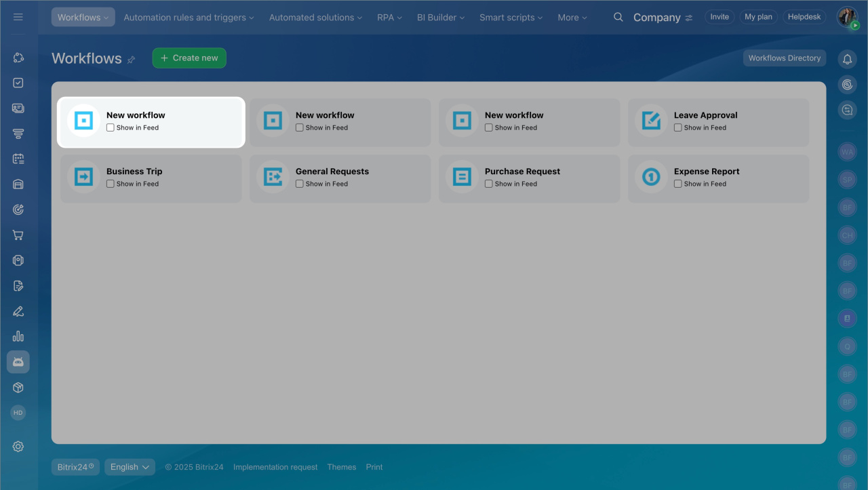Click the Business Trip workflow icon
This screenshot has width=868, height=490.
coord(83,177)
